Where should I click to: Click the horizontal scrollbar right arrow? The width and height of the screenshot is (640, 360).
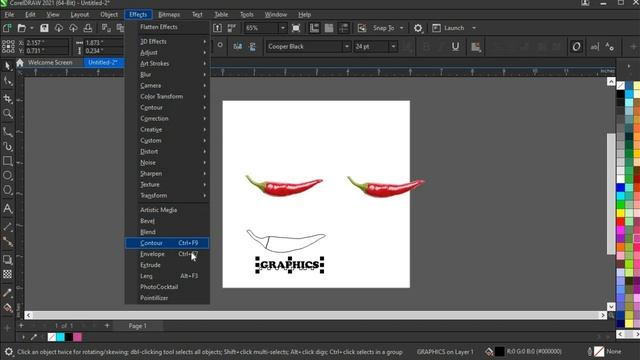point(603,315)
